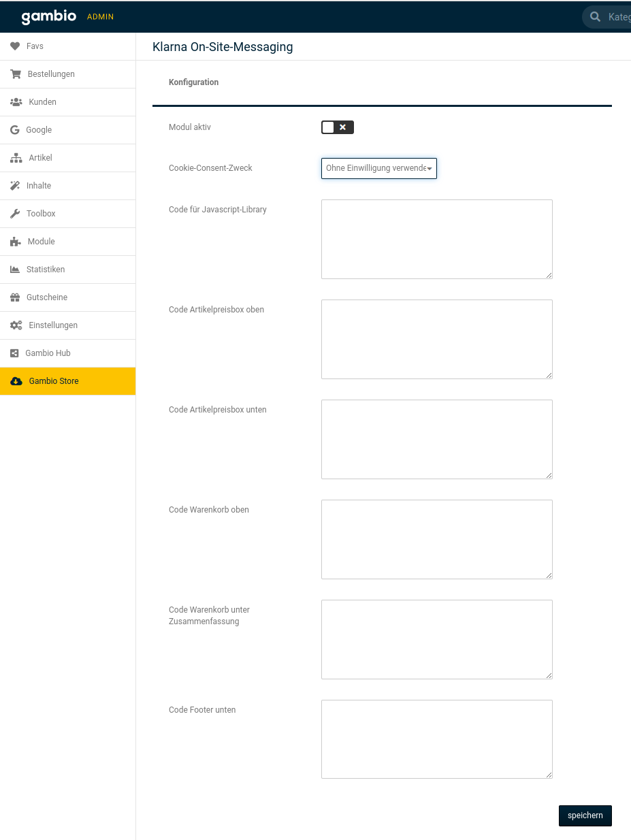Screen dimensions: 631x840
Task: Click the wrench icon for Toolbox
Action: [15, 214]
